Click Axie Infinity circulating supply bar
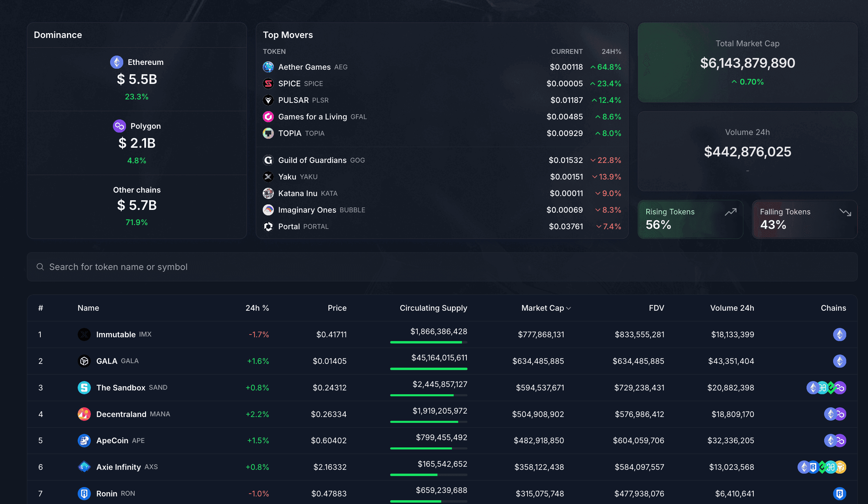Viewport: 868px width, 504px height. [x=428, y=475]
